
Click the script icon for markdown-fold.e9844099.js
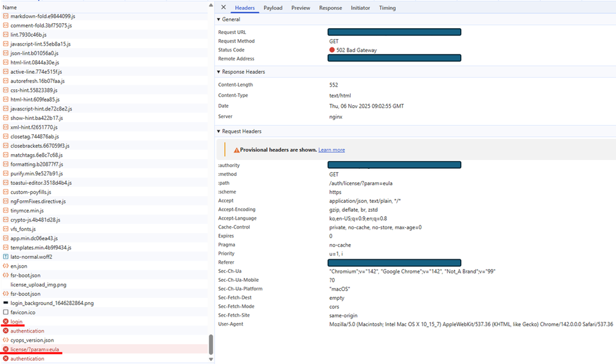tap(6, 16)
